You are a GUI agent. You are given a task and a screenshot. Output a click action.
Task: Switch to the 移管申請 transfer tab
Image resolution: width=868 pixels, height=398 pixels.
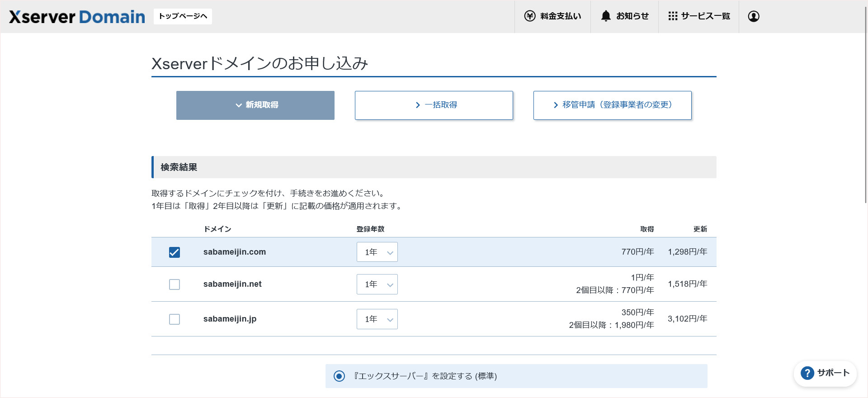[x=613, y=105]
